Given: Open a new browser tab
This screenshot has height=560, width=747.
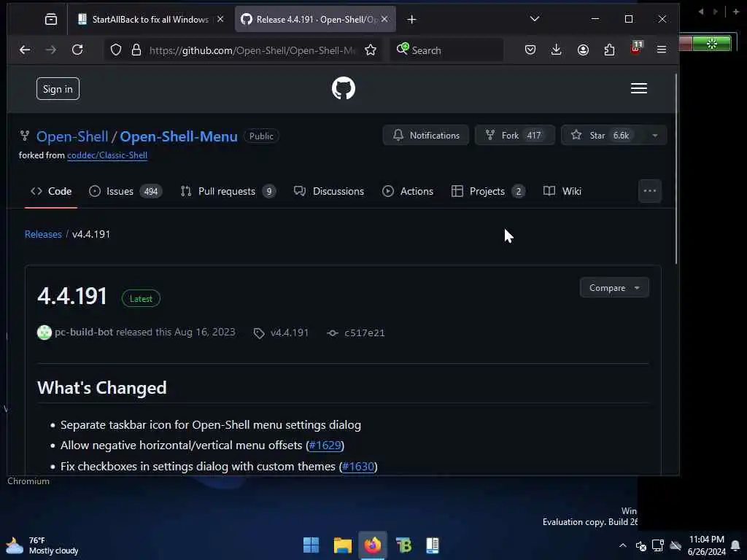Looking at the screenshot, I should (411, 19).
